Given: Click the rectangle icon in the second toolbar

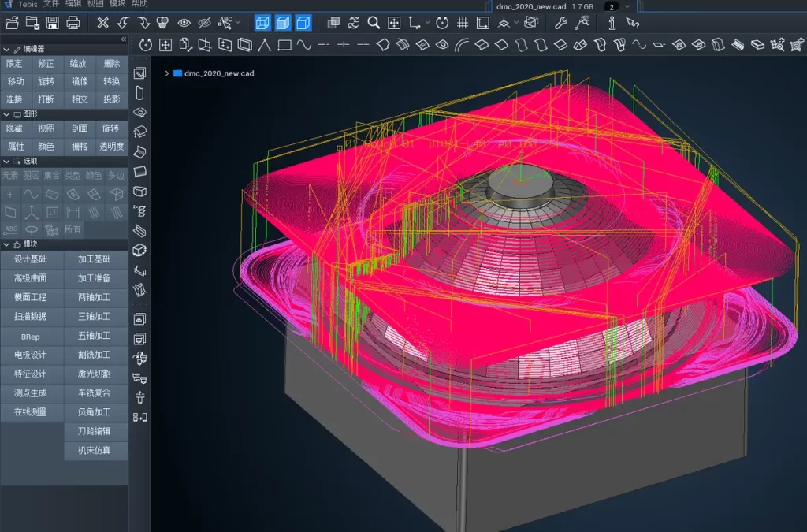Looking at the screenshot, I should point(284,45).
